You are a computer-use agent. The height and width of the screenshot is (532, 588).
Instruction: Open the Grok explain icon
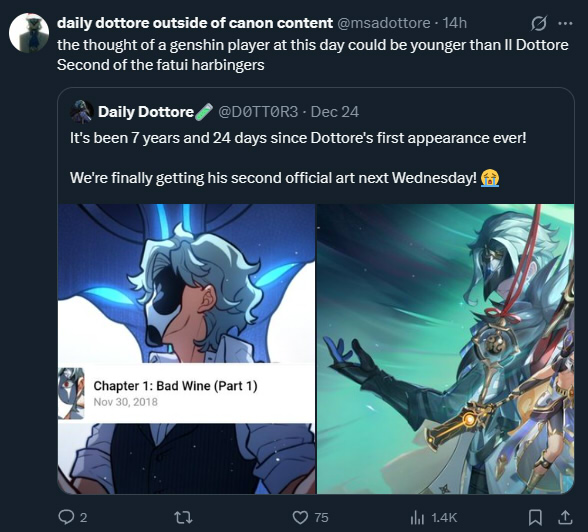pyautogui.click(x=539, y=24)
